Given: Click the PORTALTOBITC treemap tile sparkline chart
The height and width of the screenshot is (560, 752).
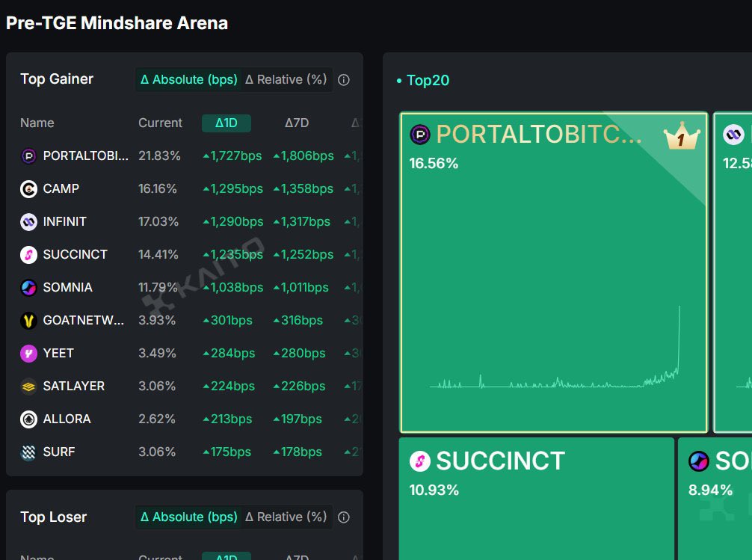Looking at the screenshot, I should [x=555, y=348].
